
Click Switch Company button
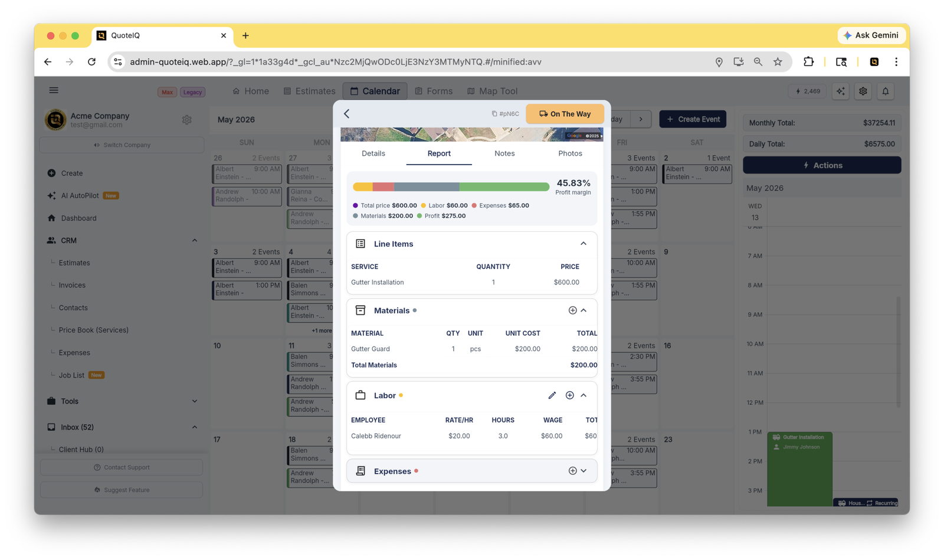pyautogui.click(x=122, y=145)
